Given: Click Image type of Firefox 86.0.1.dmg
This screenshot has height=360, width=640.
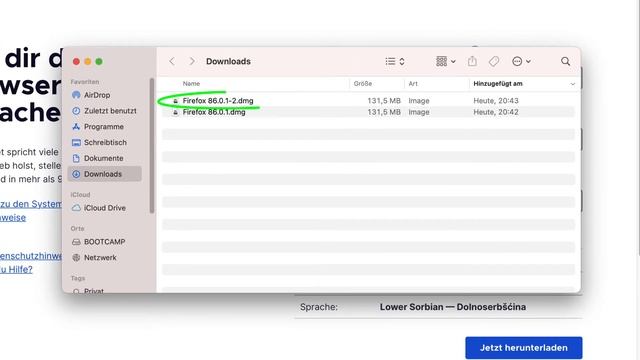Looking at the screenshot, I should point(419,112).
